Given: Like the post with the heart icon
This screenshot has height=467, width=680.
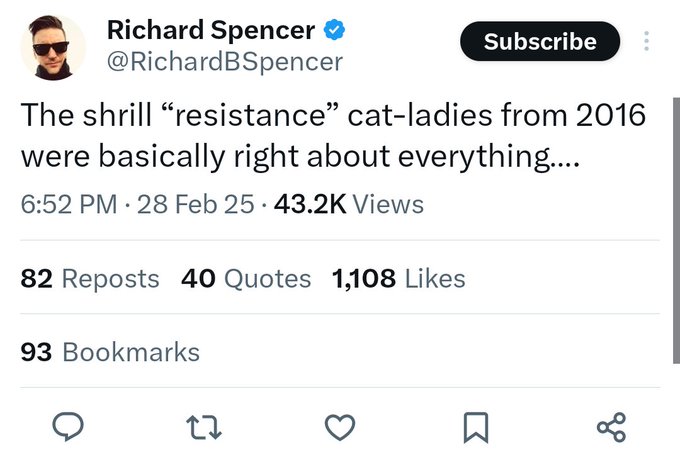Looking at the screenshot, I should coord(340,428).
